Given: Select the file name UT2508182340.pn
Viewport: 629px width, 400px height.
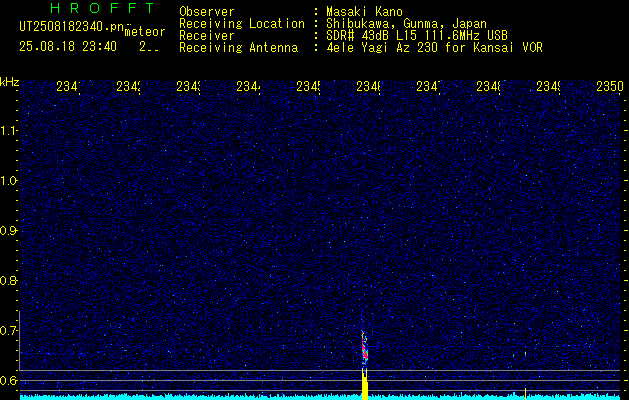Looking at the screenshot, I should point(72,27).
